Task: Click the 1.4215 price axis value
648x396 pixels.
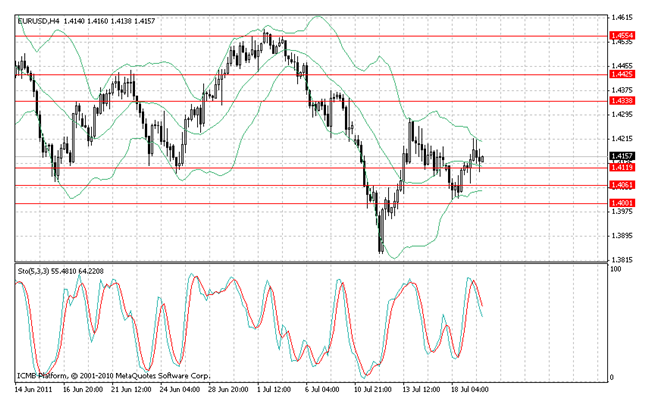Action: click(x=622, y=139)
